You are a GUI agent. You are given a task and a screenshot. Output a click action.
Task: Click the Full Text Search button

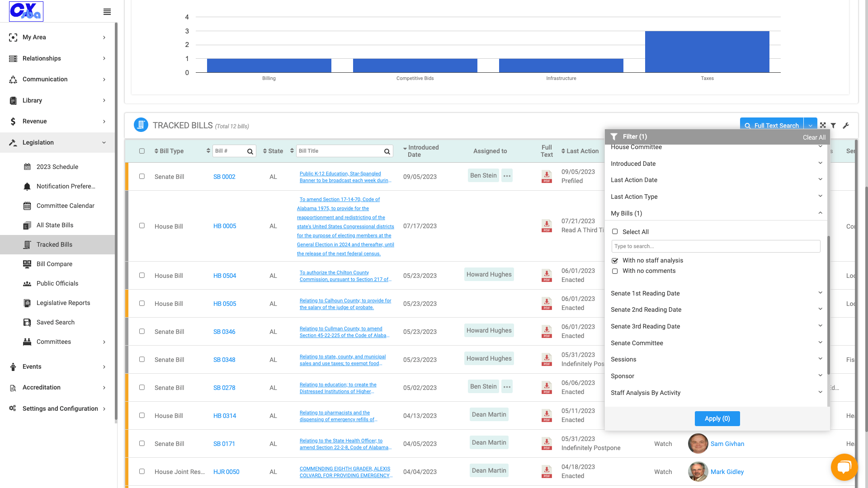click(772, 125)
